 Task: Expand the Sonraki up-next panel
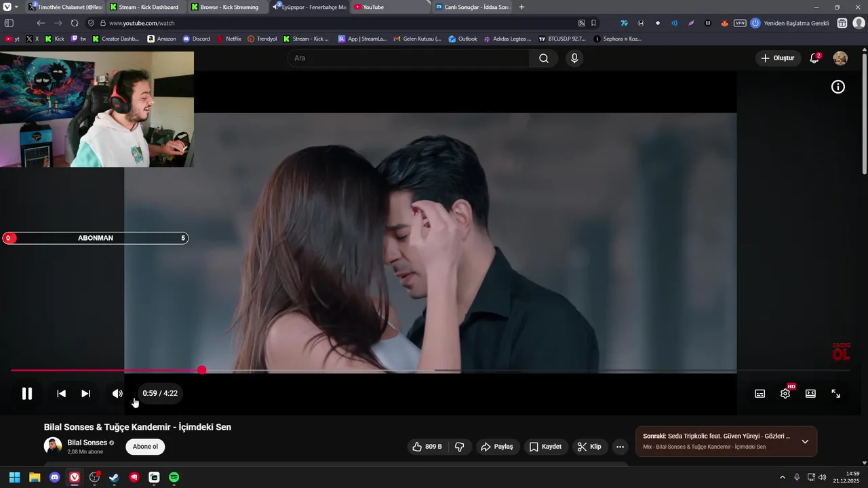coord(805,441)
